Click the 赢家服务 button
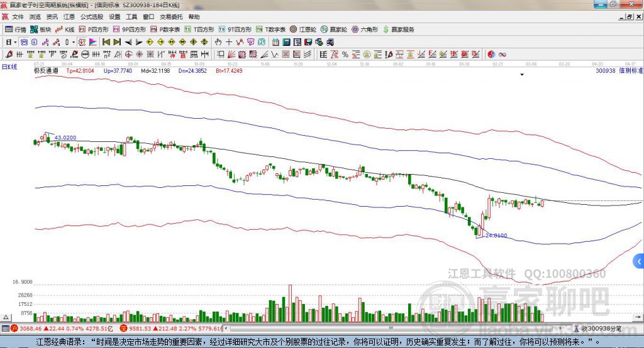 [x=398, y=30]
